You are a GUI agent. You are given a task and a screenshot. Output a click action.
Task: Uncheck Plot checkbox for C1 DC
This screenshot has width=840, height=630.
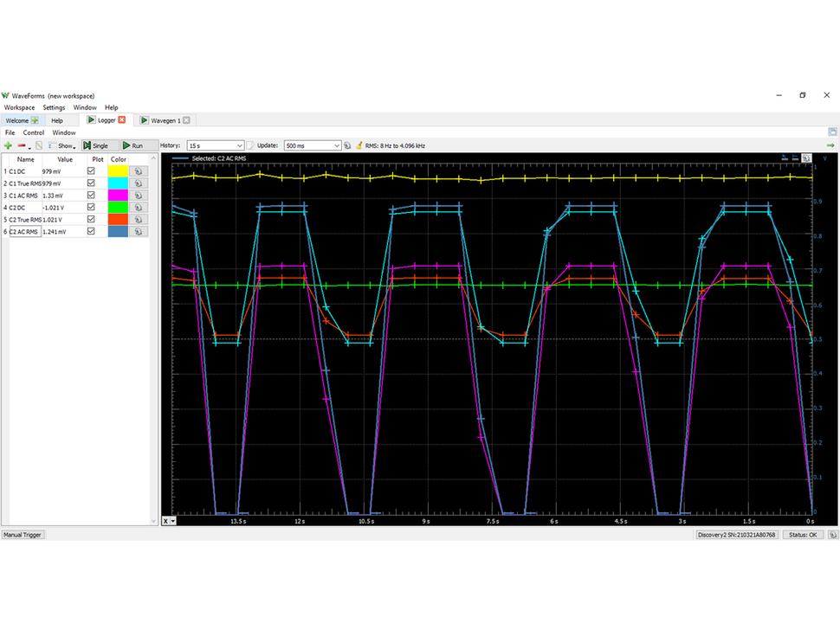92,171
